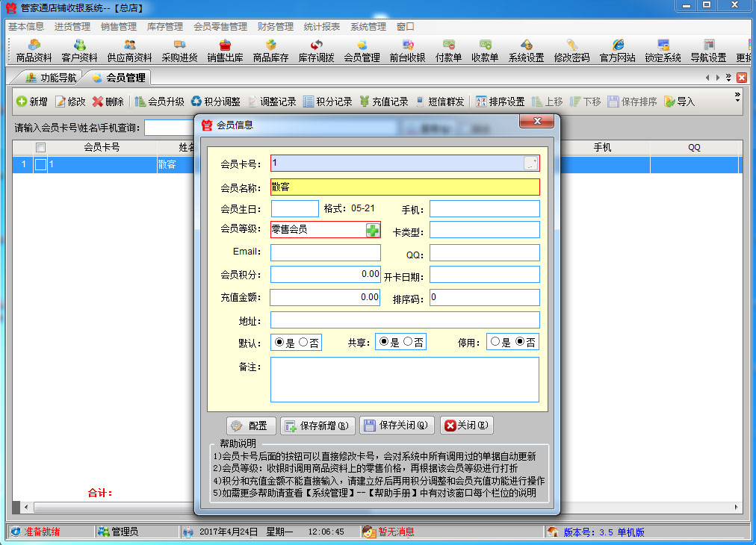756x545 pixels.
Task: Click 配置 button in dialog
Action: (251, 426)
